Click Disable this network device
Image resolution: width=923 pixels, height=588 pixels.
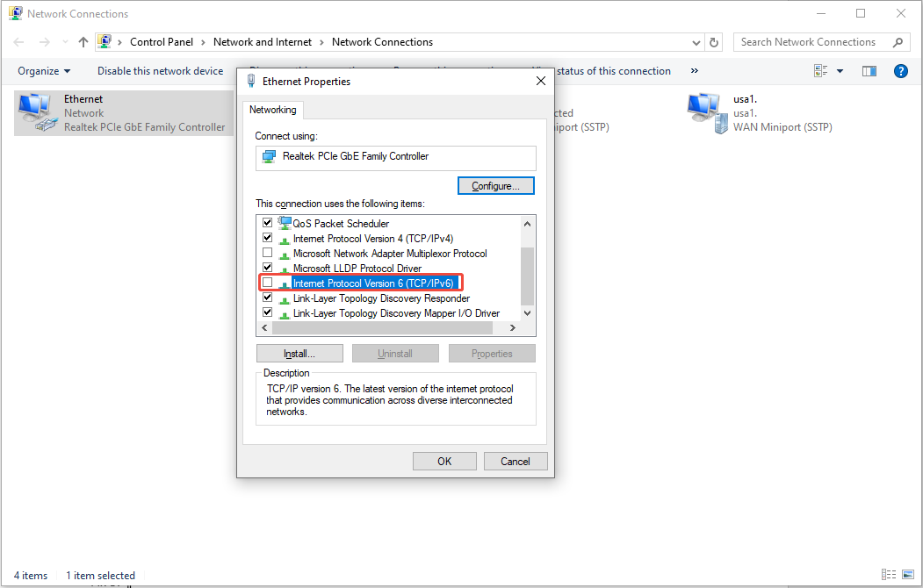click(160, 71)
